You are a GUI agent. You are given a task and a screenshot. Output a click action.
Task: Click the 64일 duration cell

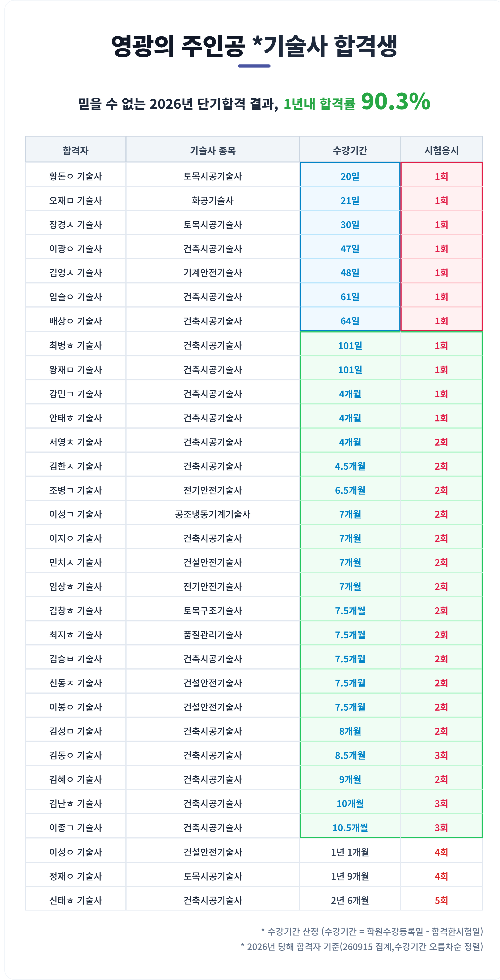350,321
